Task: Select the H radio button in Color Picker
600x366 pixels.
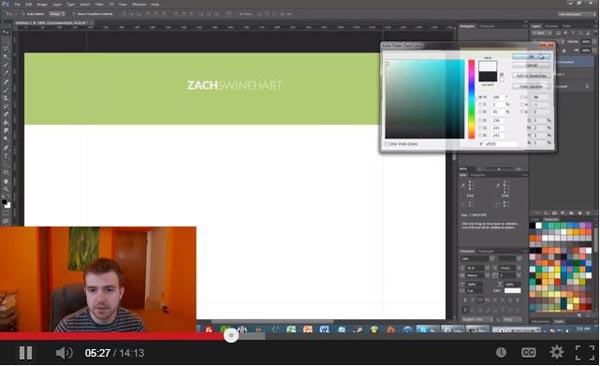Action: tap(480, 97)
